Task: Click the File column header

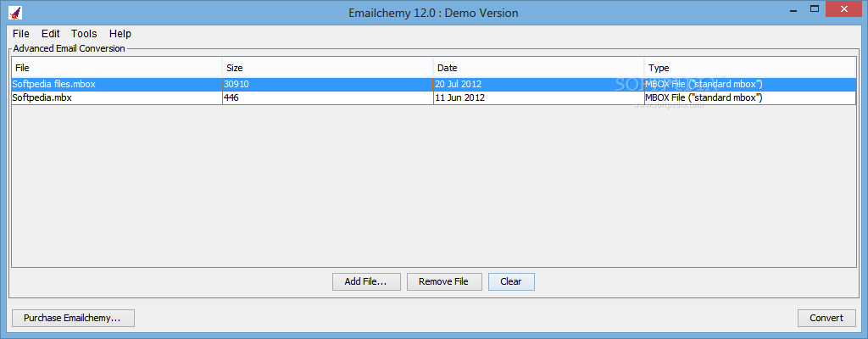Action: 117,68
